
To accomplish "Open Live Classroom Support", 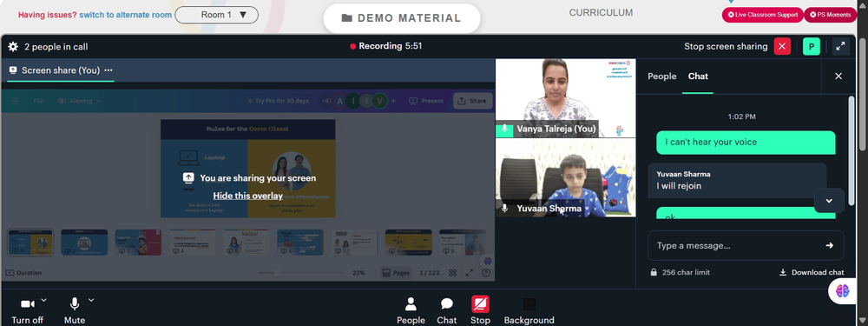I will tap(762, 15).
